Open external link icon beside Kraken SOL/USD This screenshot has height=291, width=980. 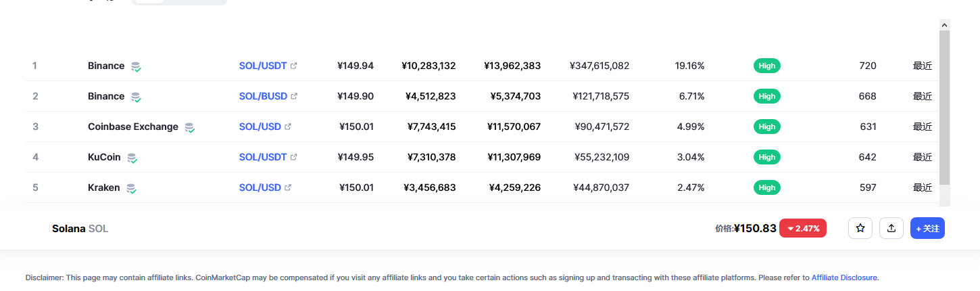(288, 187)
